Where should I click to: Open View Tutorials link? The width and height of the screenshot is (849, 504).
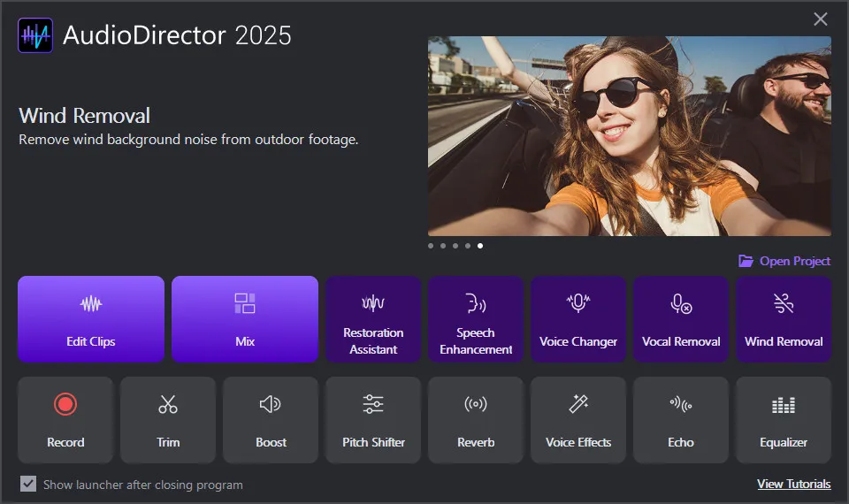coord(794,484)
